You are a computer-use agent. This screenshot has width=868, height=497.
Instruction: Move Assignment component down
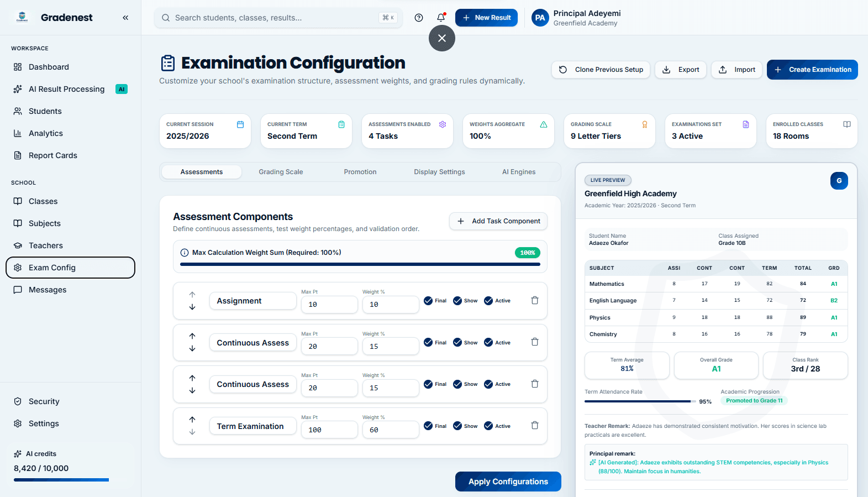tap(192, 307)
